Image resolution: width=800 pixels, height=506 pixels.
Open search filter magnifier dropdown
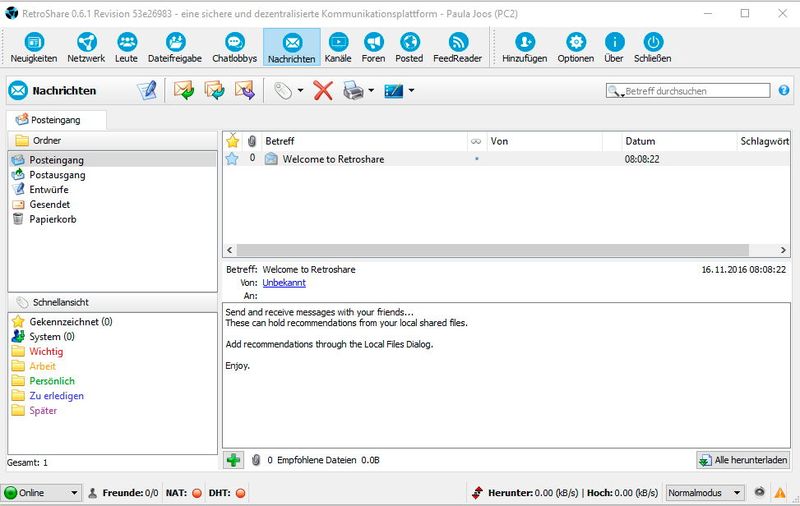tap(615, 91)
